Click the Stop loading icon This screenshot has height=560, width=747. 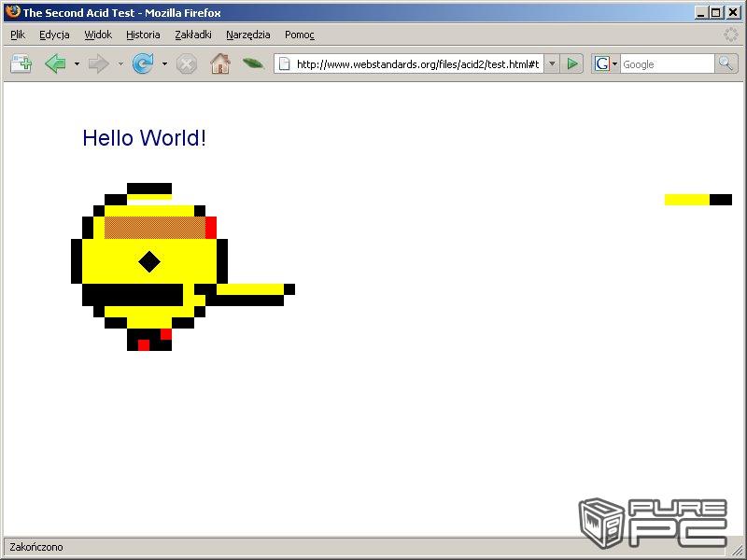point(186,63)
